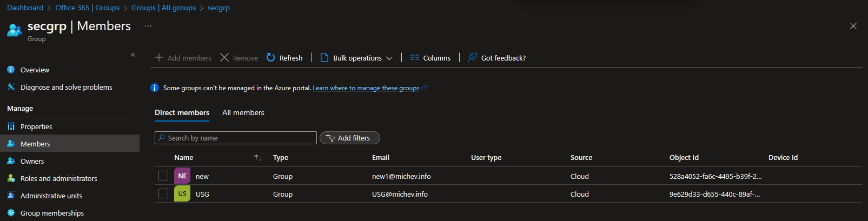Sort by Name using arrow icon
Image resolution: width=868 pixels, height=221 pixels.
click(x=259, y=158)
